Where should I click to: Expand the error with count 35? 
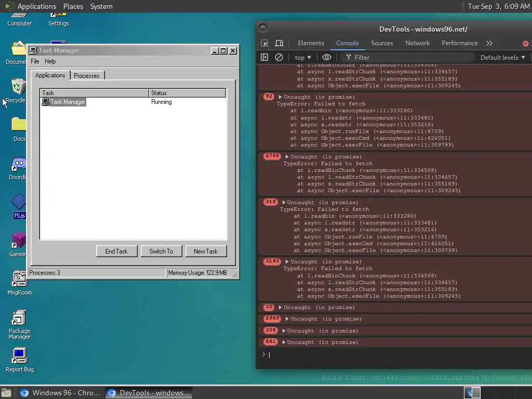[280, 308]
